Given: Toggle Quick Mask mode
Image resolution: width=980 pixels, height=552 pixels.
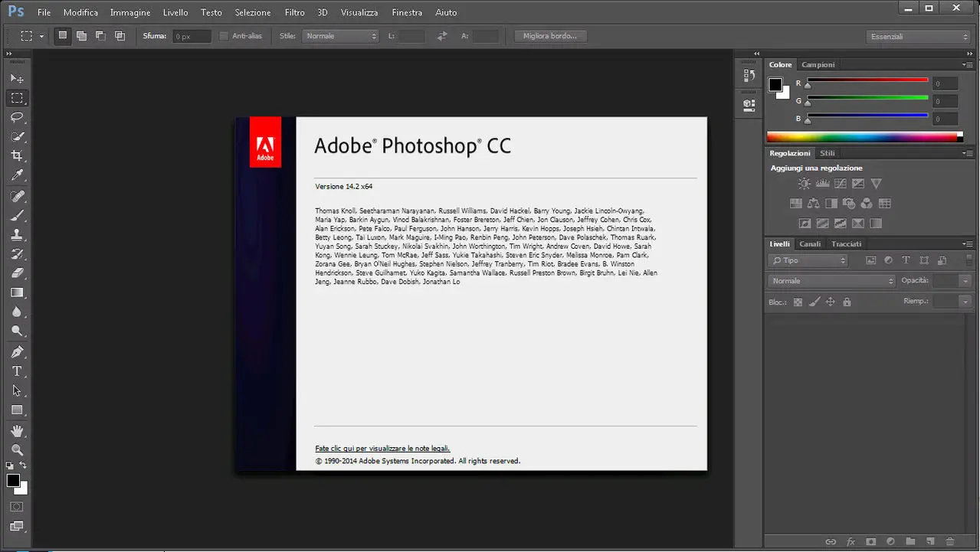Looking at the screenshot, I should point(17,507).
